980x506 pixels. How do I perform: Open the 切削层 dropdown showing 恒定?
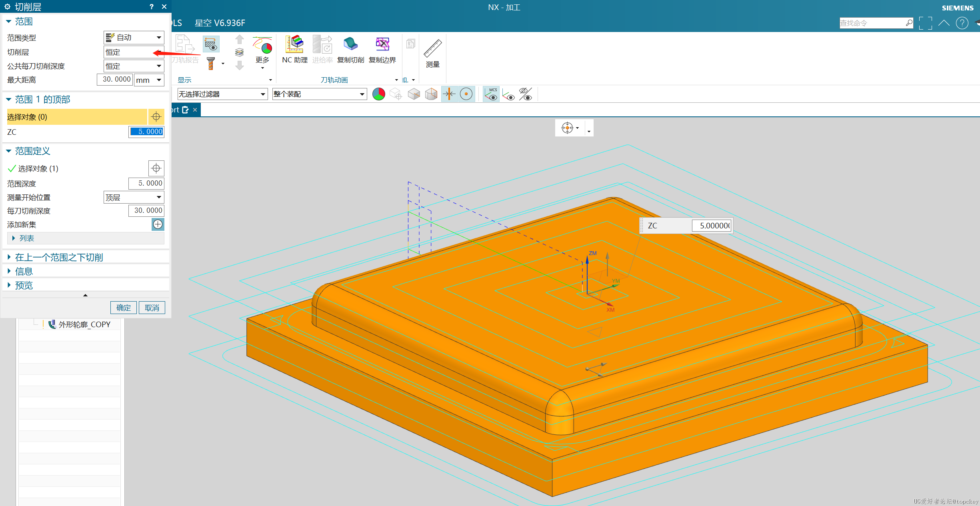134,52
